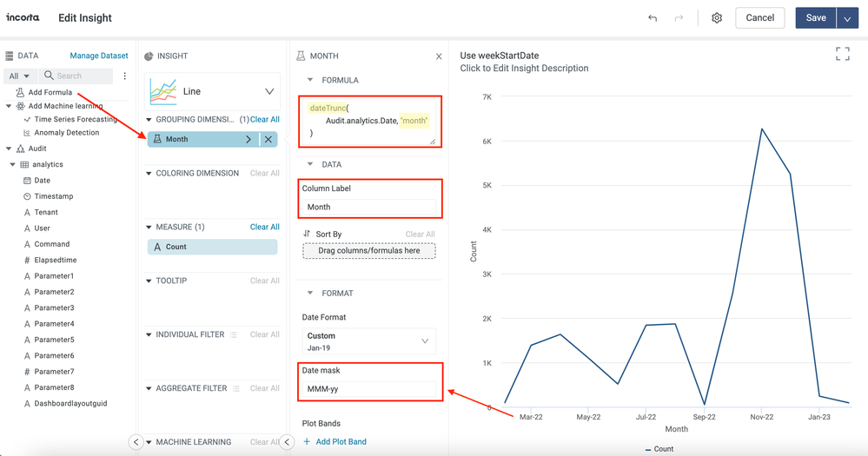
Task: Click the redo arrow icon
Action: coord(679,18)
